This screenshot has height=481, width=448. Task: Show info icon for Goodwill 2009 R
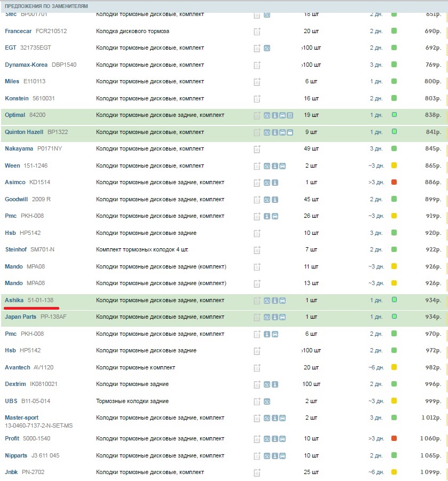click(275, 200)
